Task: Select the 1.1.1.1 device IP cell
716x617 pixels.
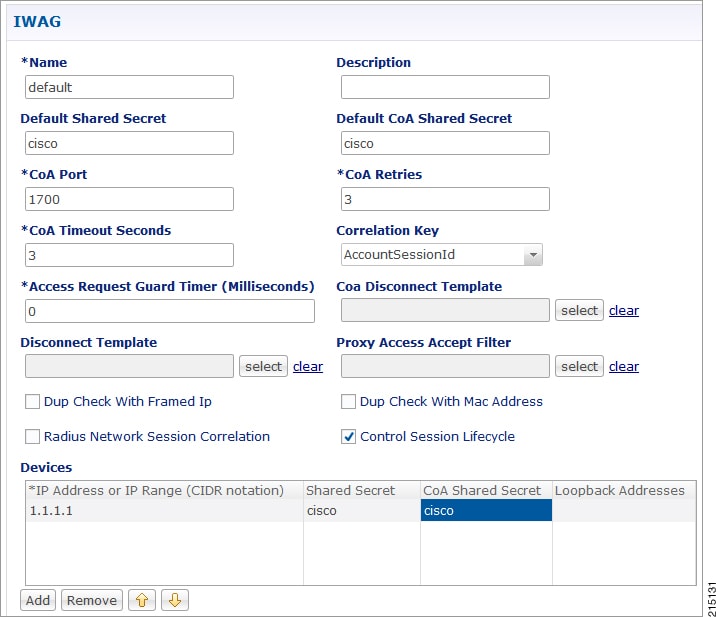Action: click(164, 510)
